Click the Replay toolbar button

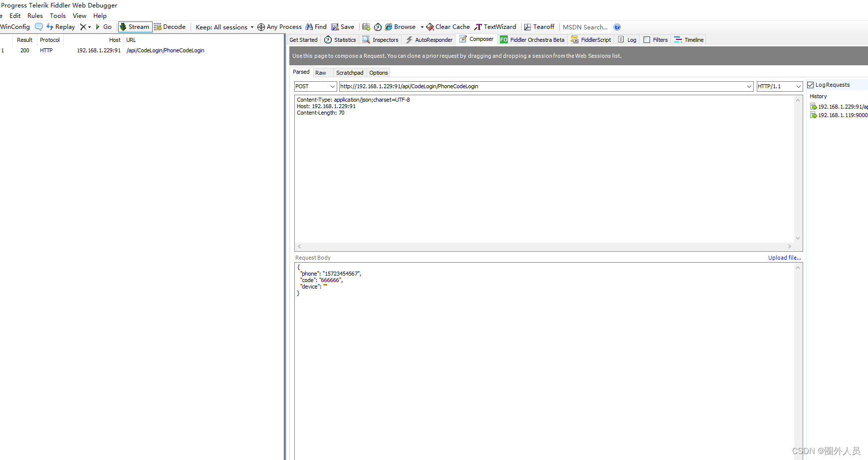pyautogui.click(x=60, y=27)
